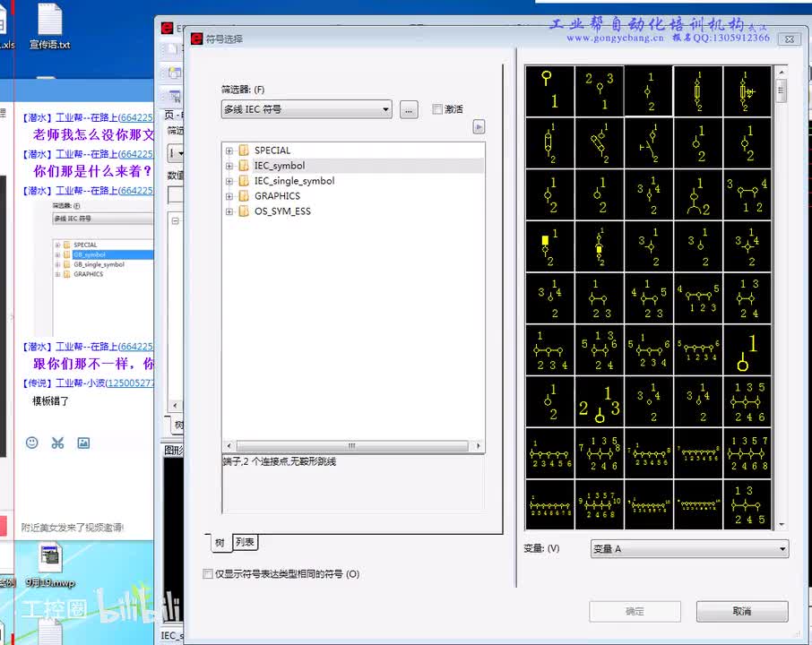Expand the IEC_symbol tree node

[229, 166]
